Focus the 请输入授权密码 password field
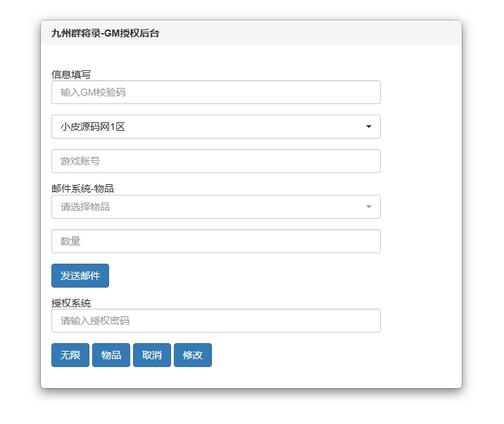This screenshot has height=424, width=504. pyautogui.click(x=216, y=321)
